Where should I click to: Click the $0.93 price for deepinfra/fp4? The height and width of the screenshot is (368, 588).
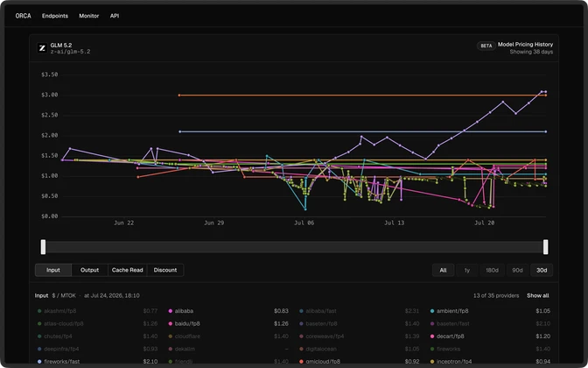(x=150, y=350)
